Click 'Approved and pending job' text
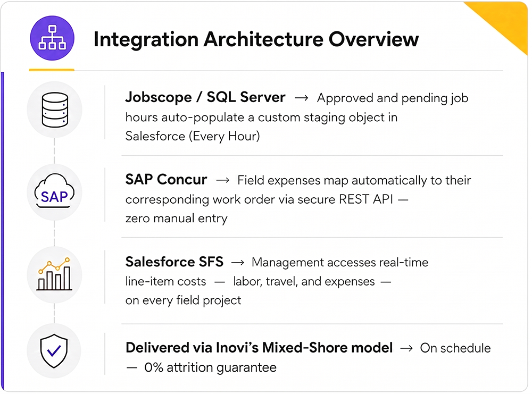 (393, 98)
